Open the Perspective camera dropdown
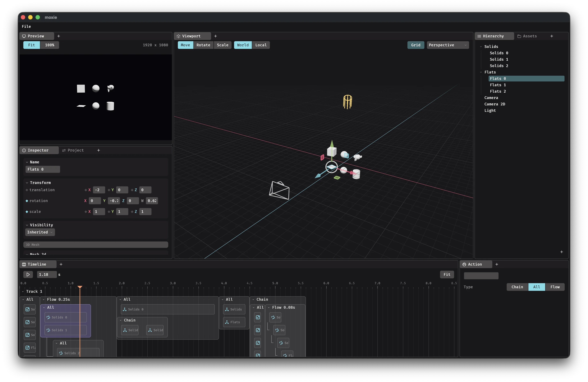588x382 pixels. point(448,45)
